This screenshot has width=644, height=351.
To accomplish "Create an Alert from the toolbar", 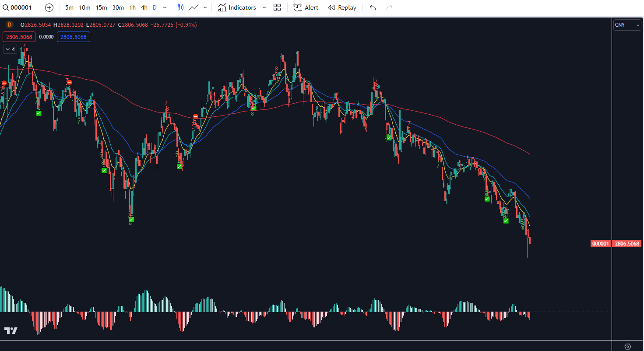I will pos(306,7).
